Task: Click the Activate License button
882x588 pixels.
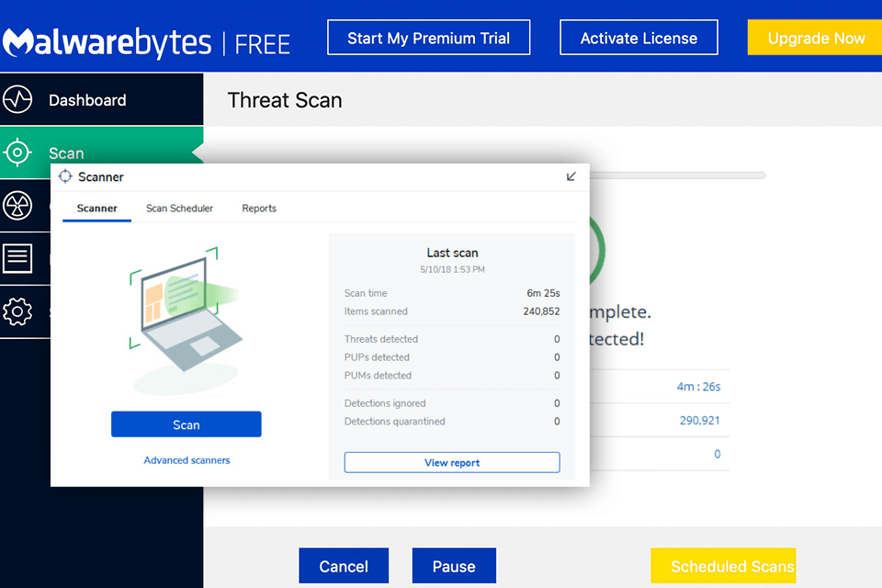Action: 639,39
